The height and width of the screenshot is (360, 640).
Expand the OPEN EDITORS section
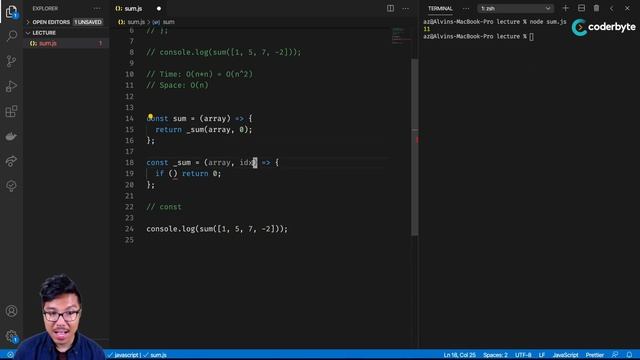coord(65,22)
